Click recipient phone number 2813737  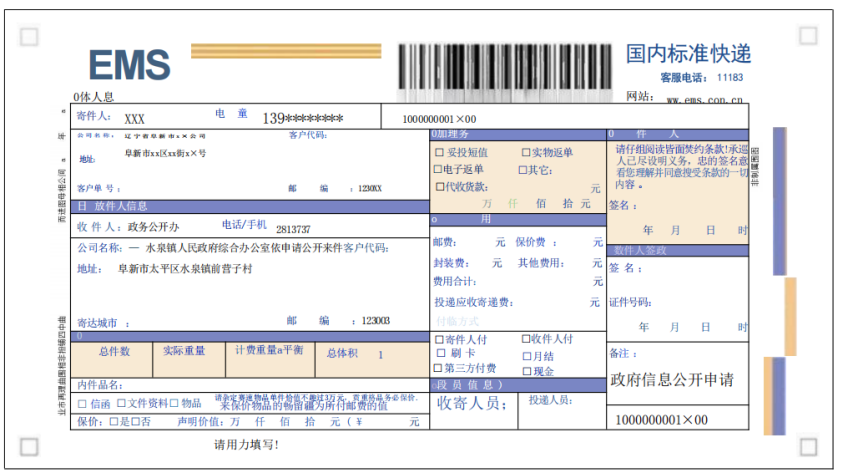293,229
